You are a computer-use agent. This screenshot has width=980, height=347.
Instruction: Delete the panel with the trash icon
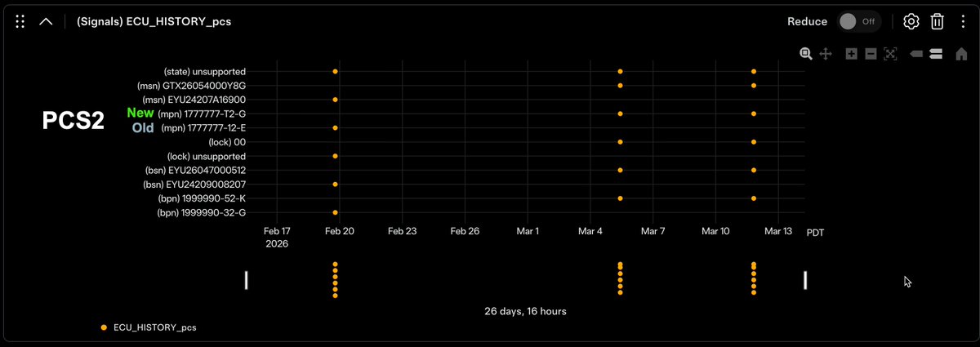(938, 22)
